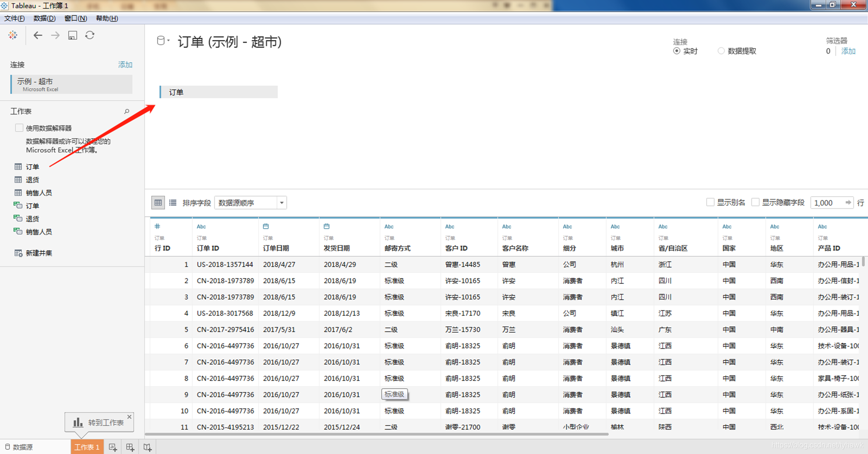Viewport: 868px width, 454px height.
Task: Click the Tableau start page logo icon
Action: pyautogui.click(x=13, y=35)
